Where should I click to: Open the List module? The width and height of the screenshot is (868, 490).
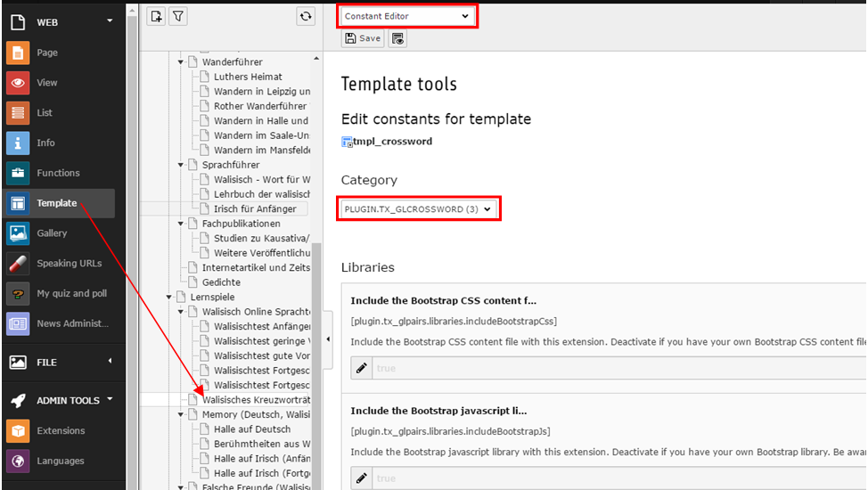click(x=59, y=112)
